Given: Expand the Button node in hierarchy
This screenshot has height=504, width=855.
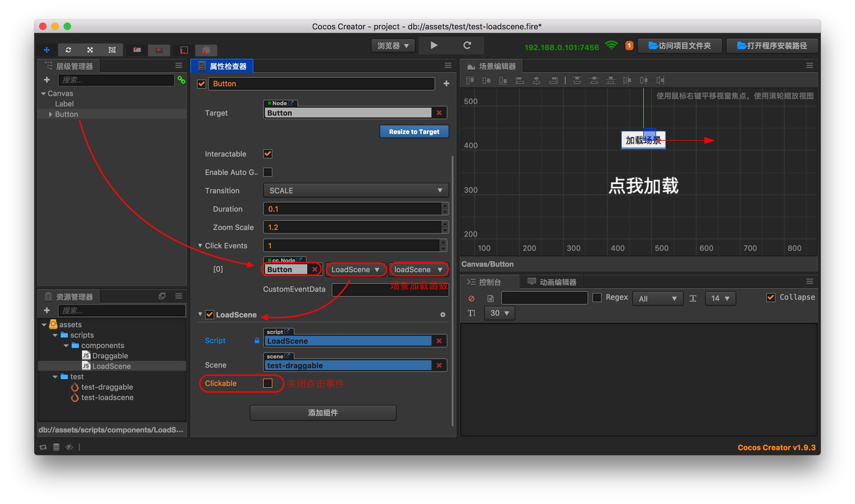Looking at the screenshot, I should click(x=50, y=114).
